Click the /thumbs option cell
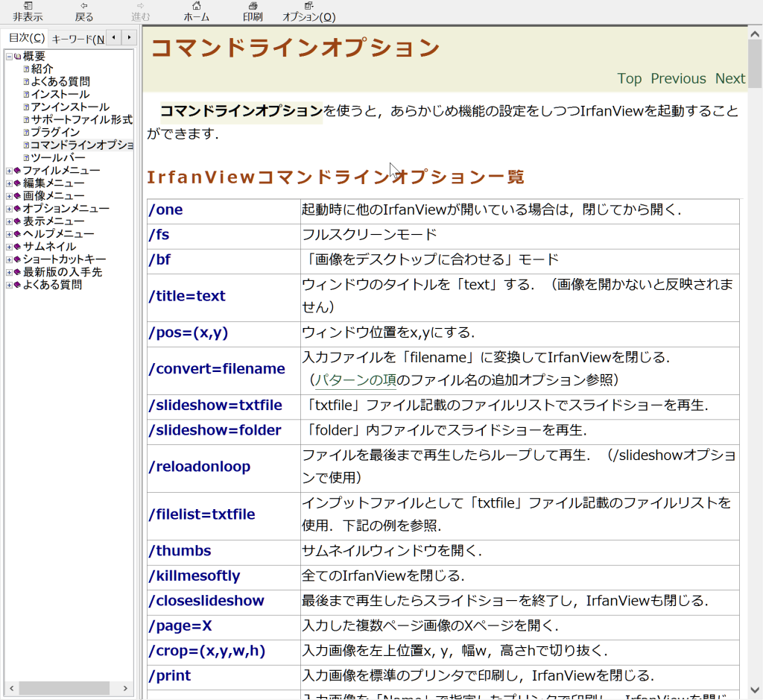763x700 pixels. [224, 552]
